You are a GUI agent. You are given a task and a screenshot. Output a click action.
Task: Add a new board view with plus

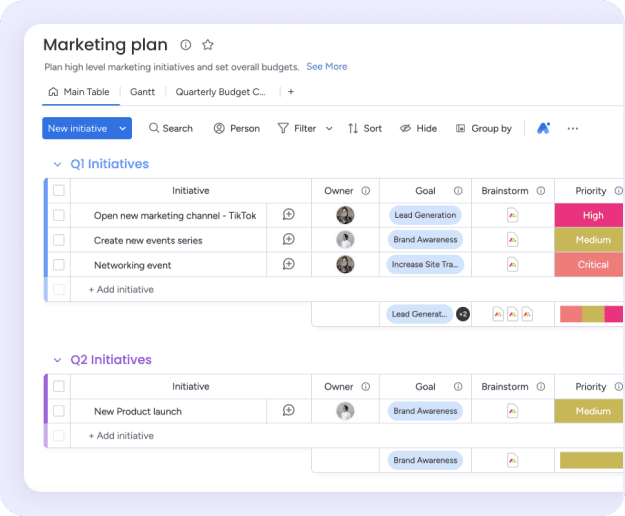(291, 92)
